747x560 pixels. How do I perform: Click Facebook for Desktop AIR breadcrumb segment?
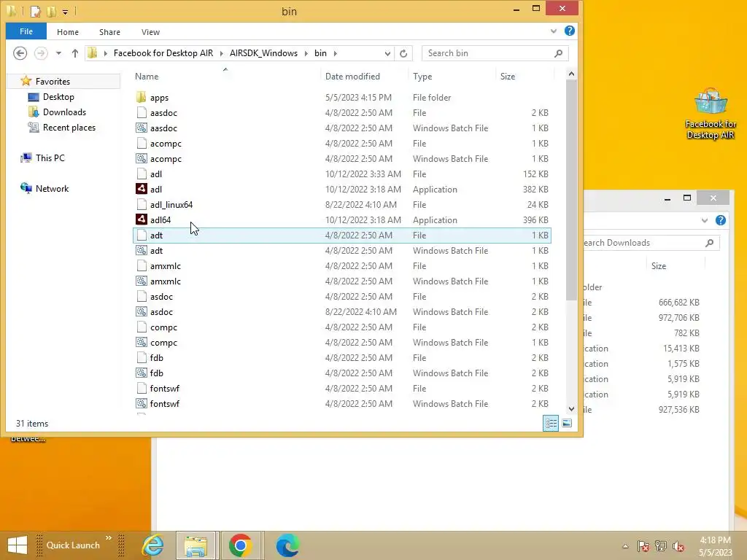pyautogui.click(x=163, y=52)
